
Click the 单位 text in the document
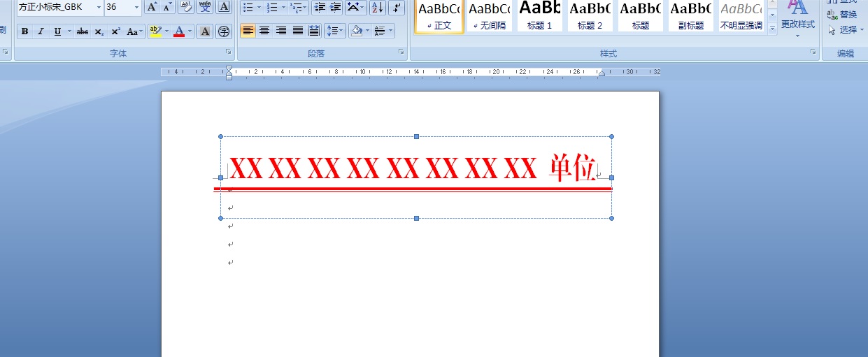572,168
